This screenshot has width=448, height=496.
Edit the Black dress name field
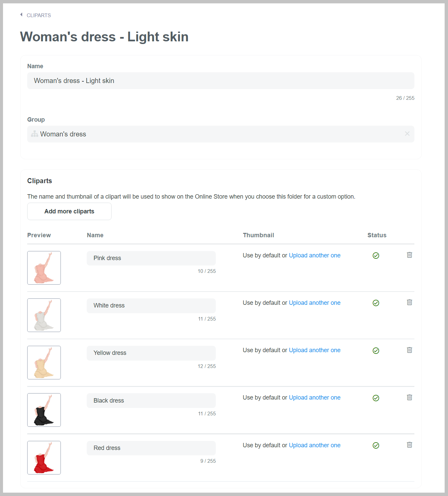pyautogui.click(x=151, y=401)
